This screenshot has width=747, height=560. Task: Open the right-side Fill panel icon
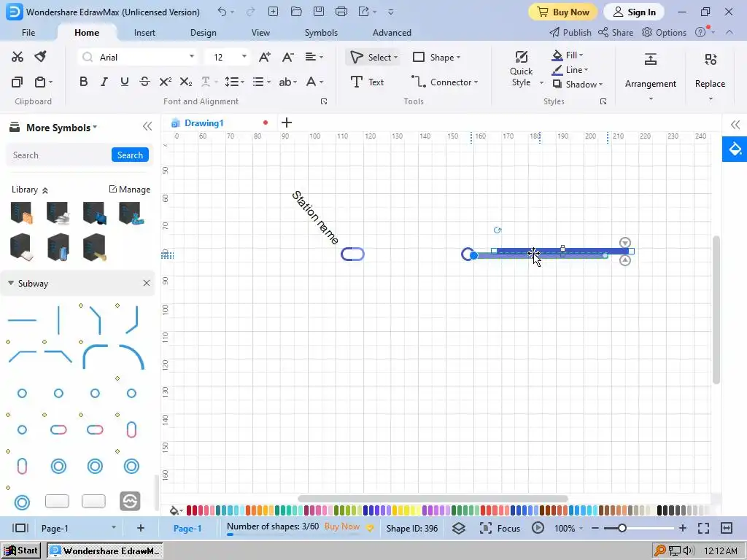pyautogui.click(x=735, y=149)
